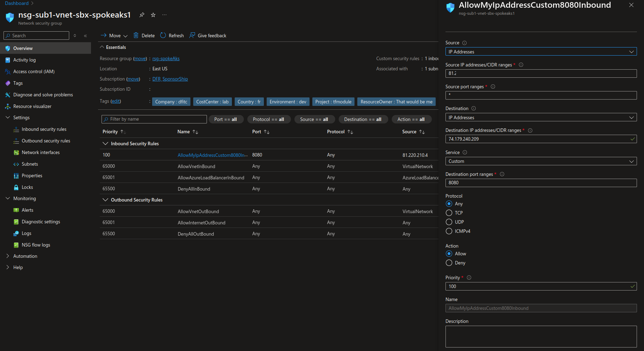644x351 pixels.
Task: Open the Move dropdown in toolbar
Action: click(x=114, y=36)
